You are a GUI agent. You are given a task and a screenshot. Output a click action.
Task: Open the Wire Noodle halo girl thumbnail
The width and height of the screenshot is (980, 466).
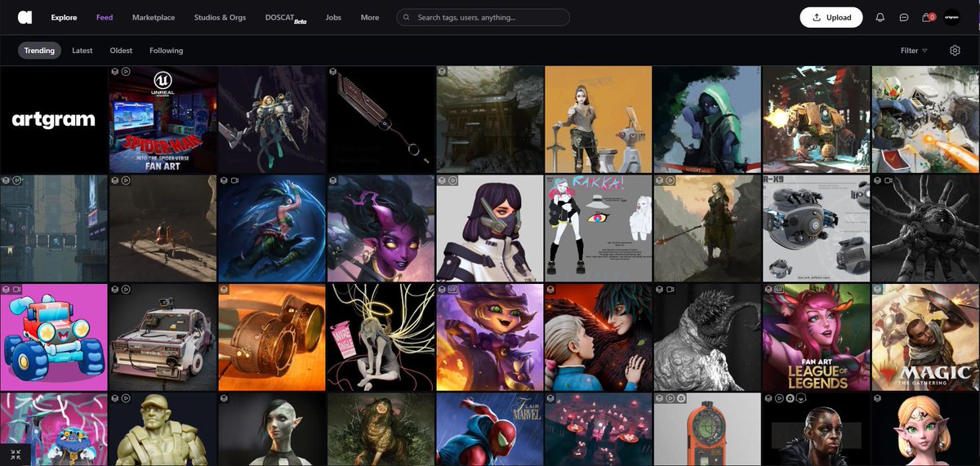pyautogui.click(x=381, y=337)
